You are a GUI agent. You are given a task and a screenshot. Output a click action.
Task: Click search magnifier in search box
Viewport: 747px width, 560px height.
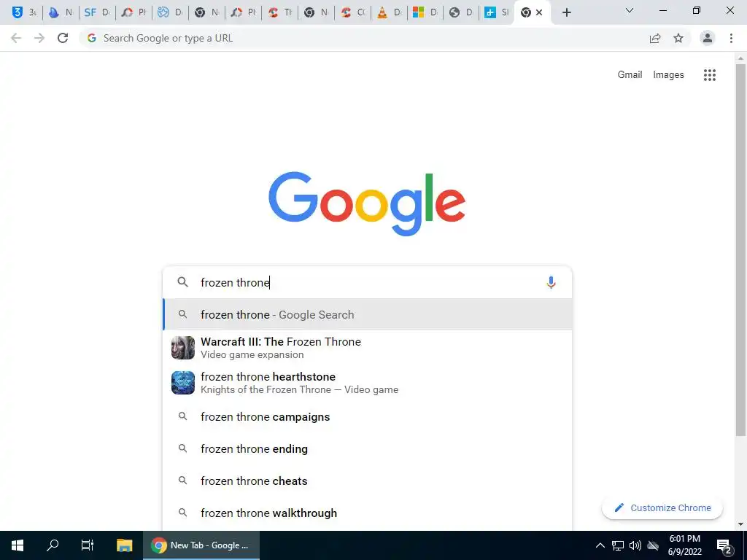click(183, 282)
